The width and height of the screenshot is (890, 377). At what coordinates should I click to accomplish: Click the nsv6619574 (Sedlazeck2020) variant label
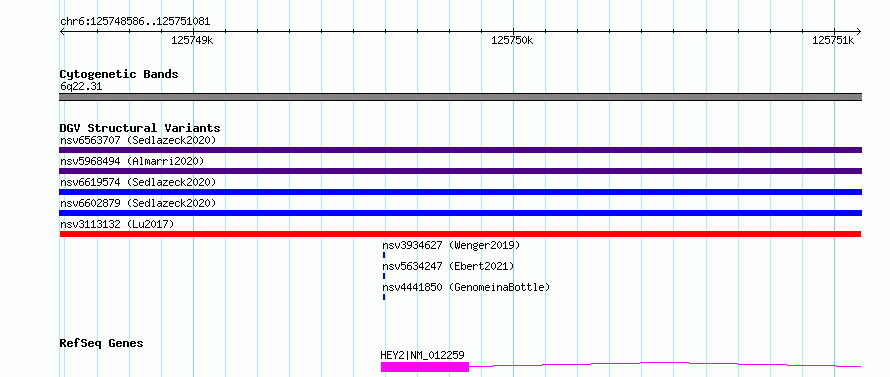pyautogui.click(x=138, y=182)
